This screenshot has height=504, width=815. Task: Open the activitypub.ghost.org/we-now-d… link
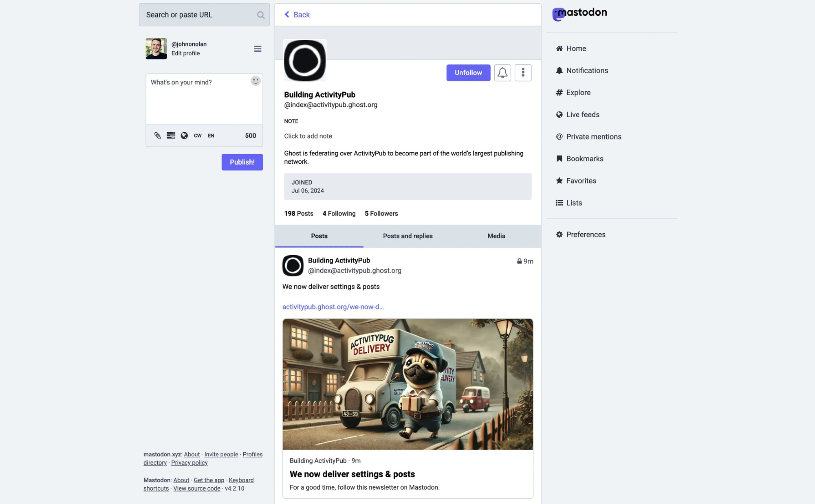tap(333, 307)
